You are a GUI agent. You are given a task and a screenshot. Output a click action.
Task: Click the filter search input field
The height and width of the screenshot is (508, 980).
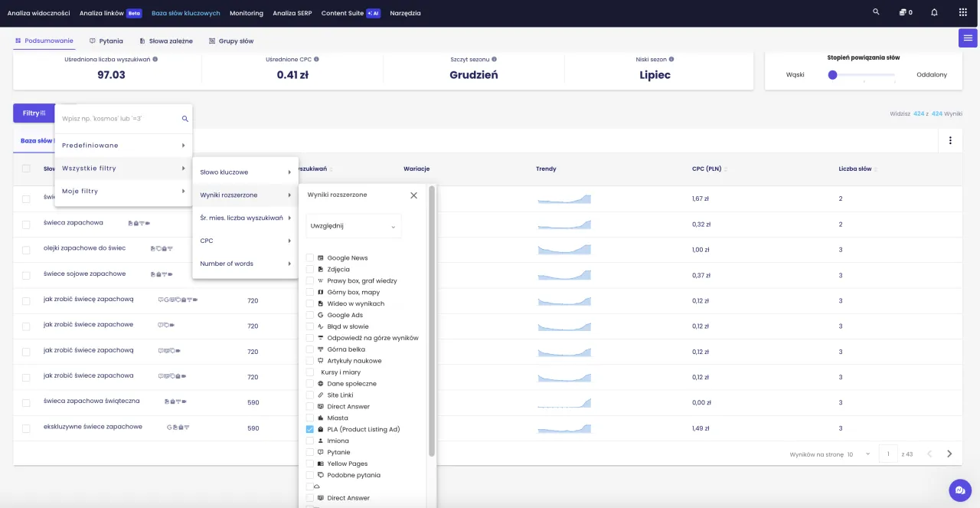click(x=119, y=119)
